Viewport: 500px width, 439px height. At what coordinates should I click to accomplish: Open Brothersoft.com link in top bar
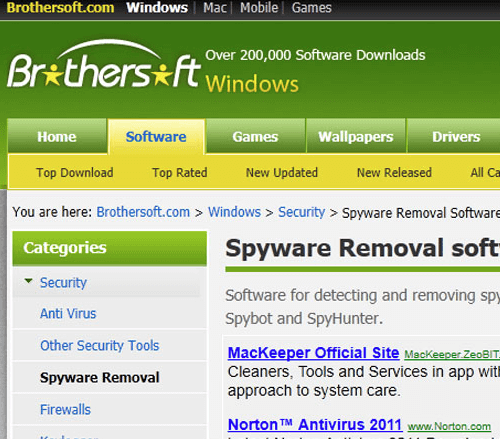tap(60, 7)
